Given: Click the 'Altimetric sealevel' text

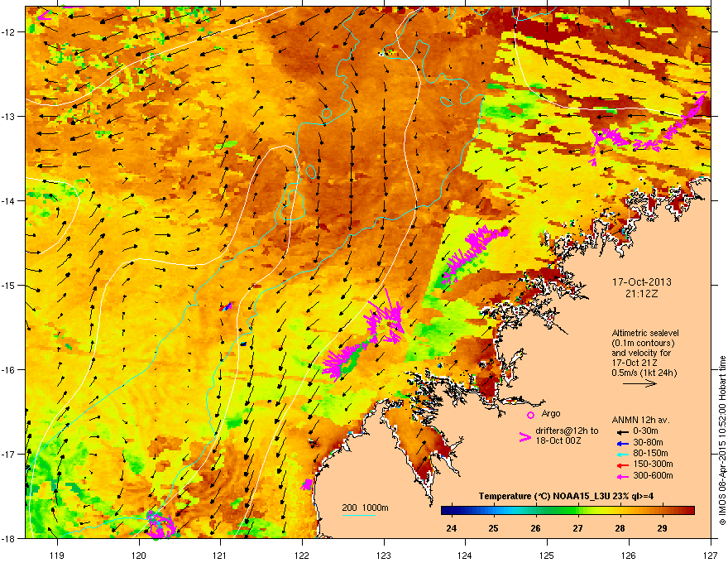Looking at the screenshot, I should coord(645,333).
